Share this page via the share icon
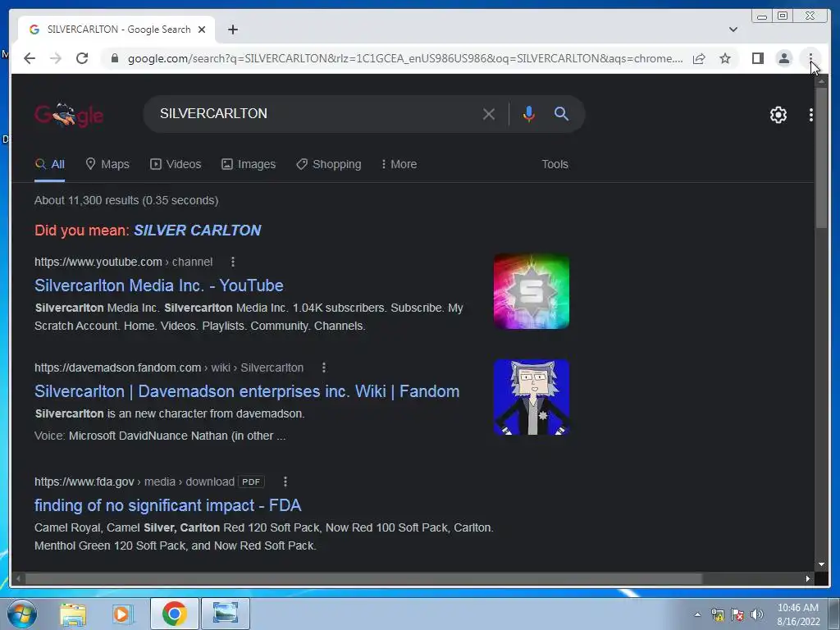 (x=699, y=58)
